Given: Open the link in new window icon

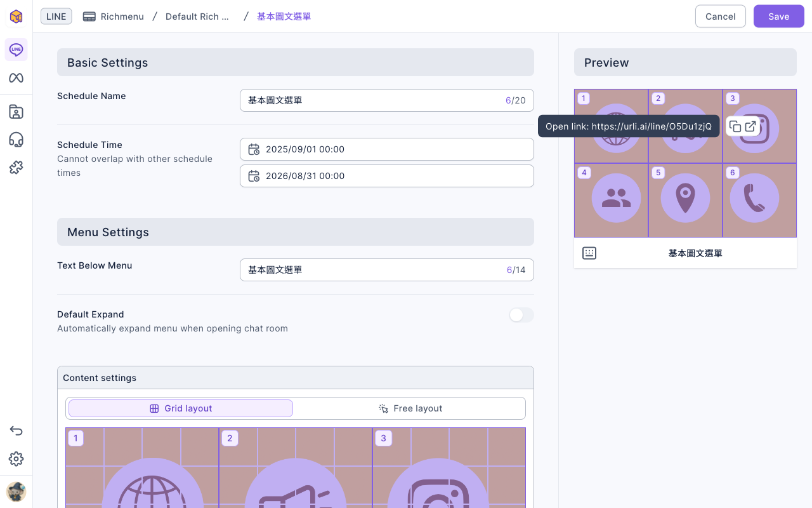Looking at the screenshot, I should click(x=750, y=126).
